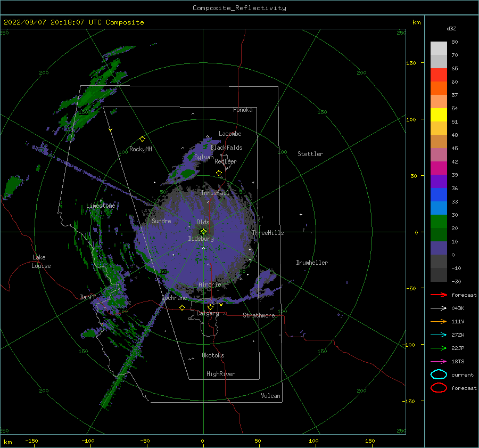Viewport: 479px width, 448px height.
Task: Click the Innisfail town label
Action: tap(215, 193)
